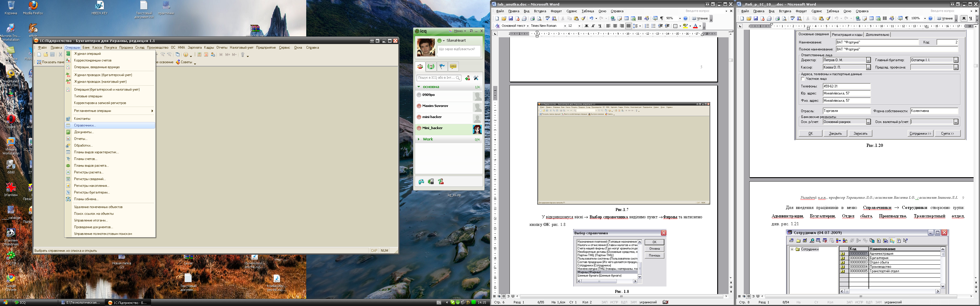Click New document icon in lab_anutka Word window
980x306 pixels.
click(497, 18)
